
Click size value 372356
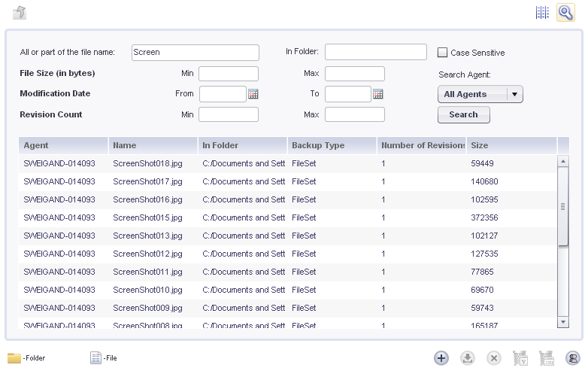[484, 217]
